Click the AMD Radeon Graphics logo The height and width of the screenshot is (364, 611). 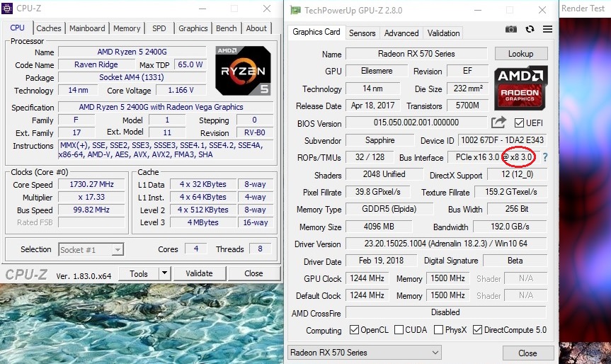pyautogui.click(x=520, y=88)
